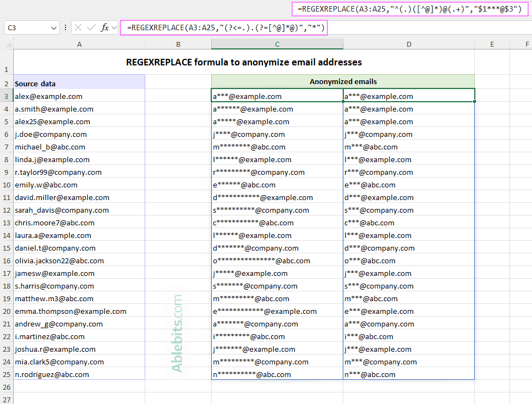This screenshot has width=532, height=404.
Task: Select column D header
Action: coord(409,44)
